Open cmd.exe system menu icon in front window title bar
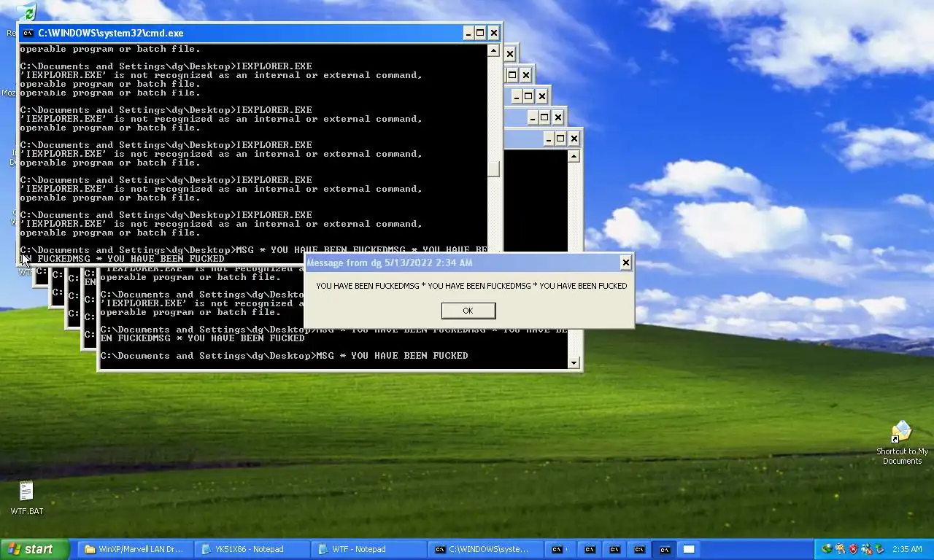This screenshot has height=560, width=934. tap(28, 33)
